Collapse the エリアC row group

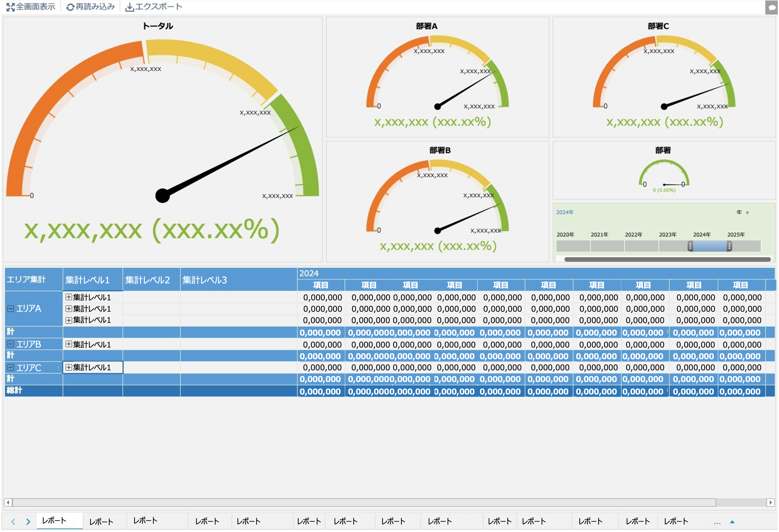pyautogui.click(x=11, y=368)
